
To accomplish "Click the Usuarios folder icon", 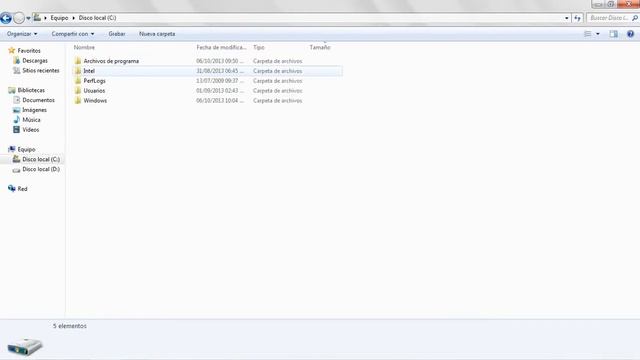I will [x=78, y=90].
